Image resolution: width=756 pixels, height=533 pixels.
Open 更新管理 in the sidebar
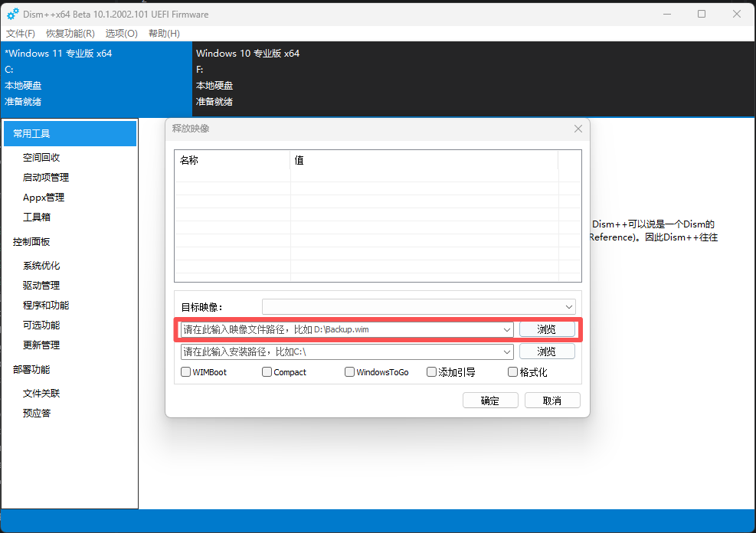tap(41, 345)
